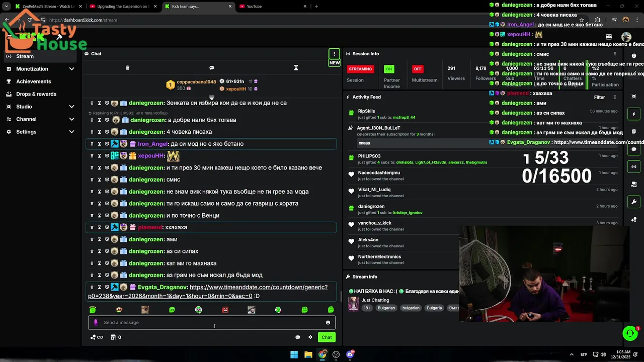This screenshot has width=644, height=362.
Task: Toggle Activity Feed panel via lightning icon
Action: point(634,114)
